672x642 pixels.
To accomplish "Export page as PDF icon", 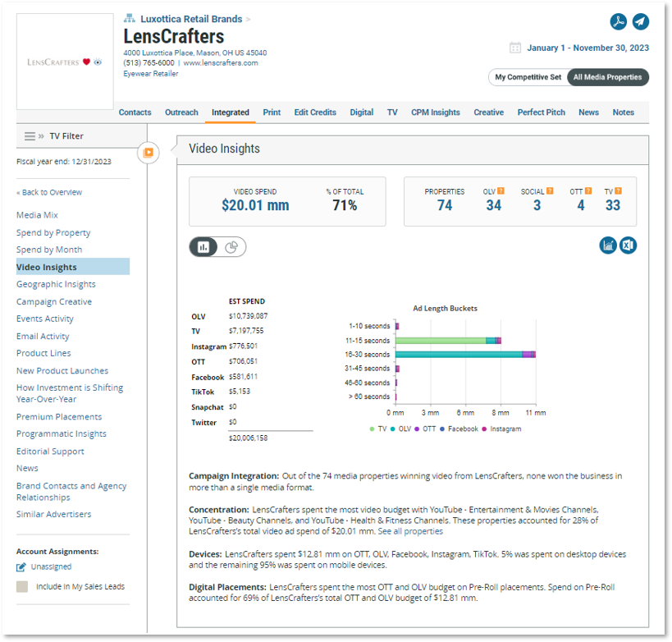I will tap(618, 21).
